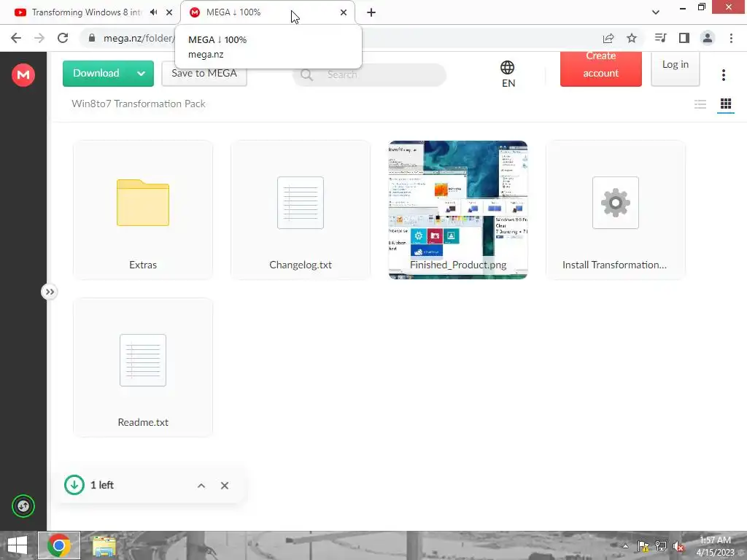Open File Explorer from the taskbar

click(104, 545)
